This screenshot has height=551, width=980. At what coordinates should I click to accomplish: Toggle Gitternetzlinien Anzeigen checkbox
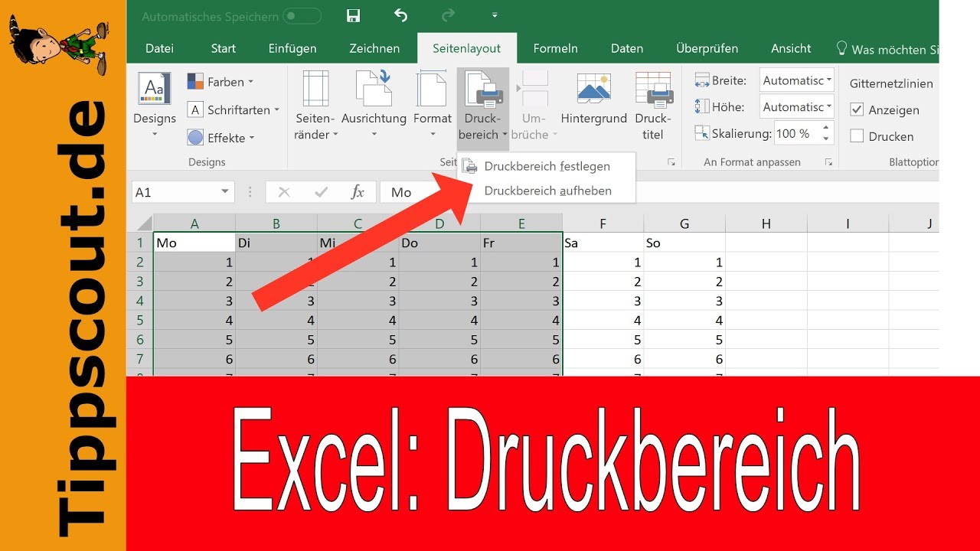tap(857, 110)
